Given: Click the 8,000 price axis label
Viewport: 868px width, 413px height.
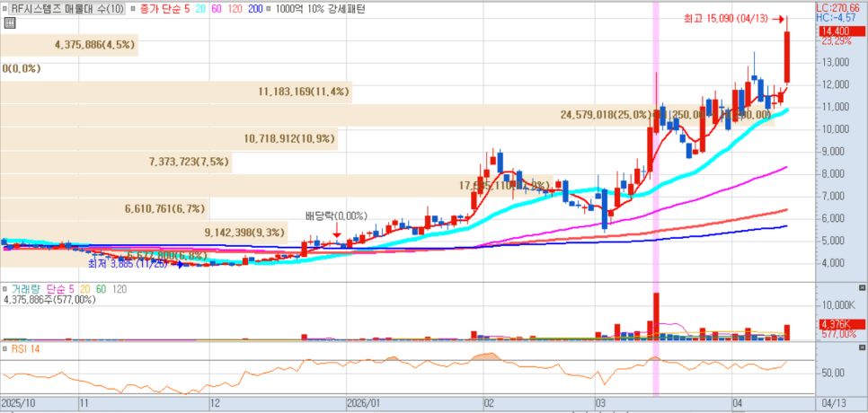Looking at the screenshot, I should [x=834, y=173].
